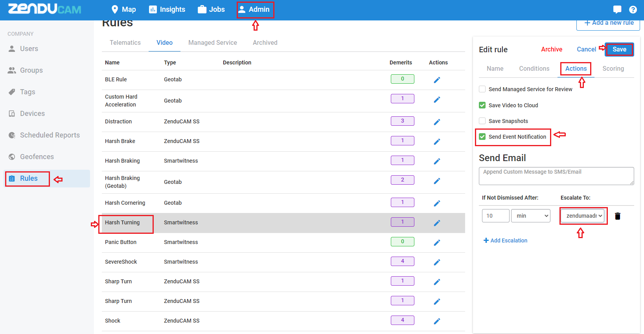Edit Harsh Turning rule pencil icon
The height and width of the screenshot is (334, 644).
[x=437, y=223]
